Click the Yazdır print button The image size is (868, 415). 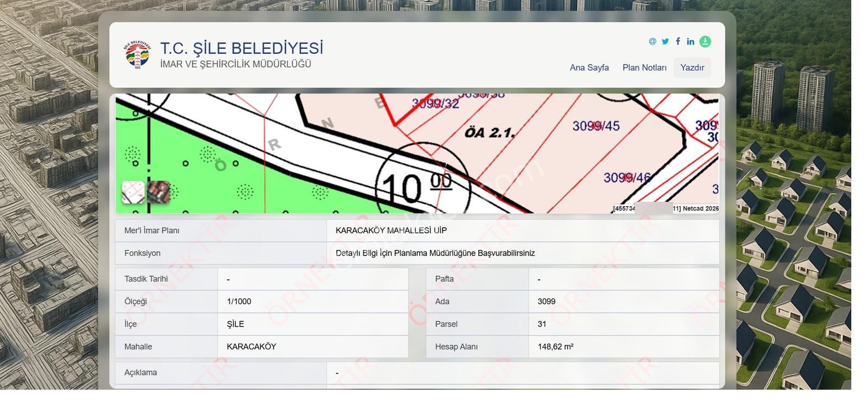coord(692,67)
